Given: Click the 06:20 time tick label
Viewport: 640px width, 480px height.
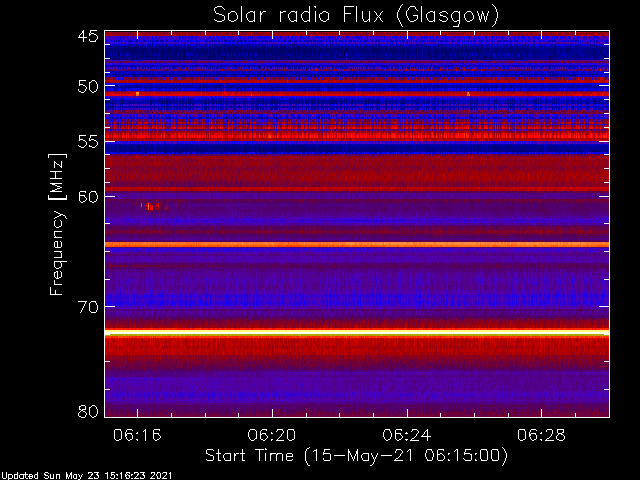Looking at the screenshot, I should click(272, 435).
